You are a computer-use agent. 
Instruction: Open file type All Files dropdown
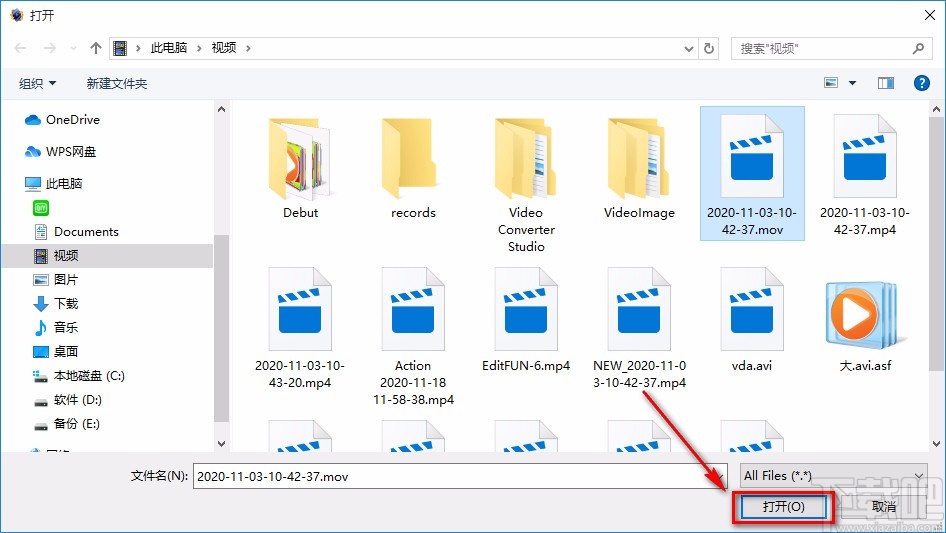tap(834, 476)
